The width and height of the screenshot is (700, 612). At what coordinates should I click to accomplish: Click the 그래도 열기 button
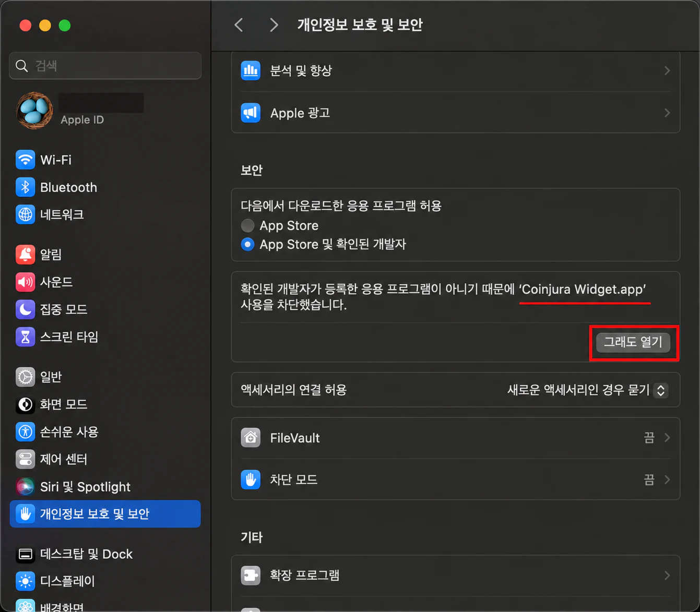[x=633, y=342]
